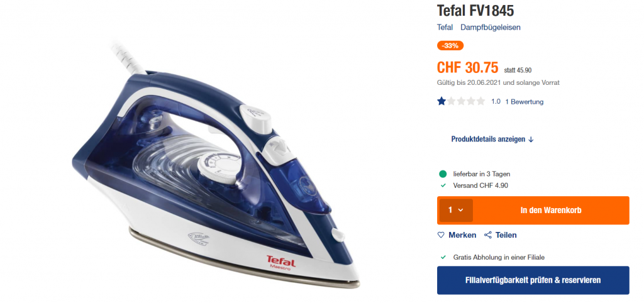Click the -33% discount badge
Image resolution: width=644 pixels, height=303 pixels.
pyautogui.click(x=450, y=46)
